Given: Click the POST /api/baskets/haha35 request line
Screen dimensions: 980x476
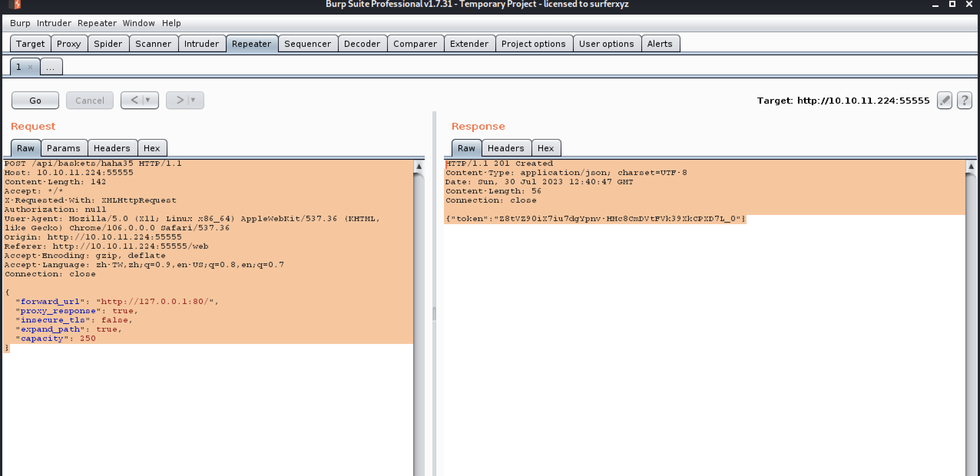Looking at the screenshot, I should [93, 163].
